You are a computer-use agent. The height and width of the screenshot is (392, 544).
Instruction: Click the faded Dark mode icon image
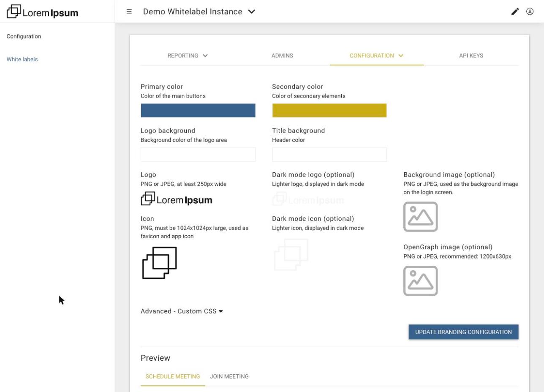click(x=291, y=255)
